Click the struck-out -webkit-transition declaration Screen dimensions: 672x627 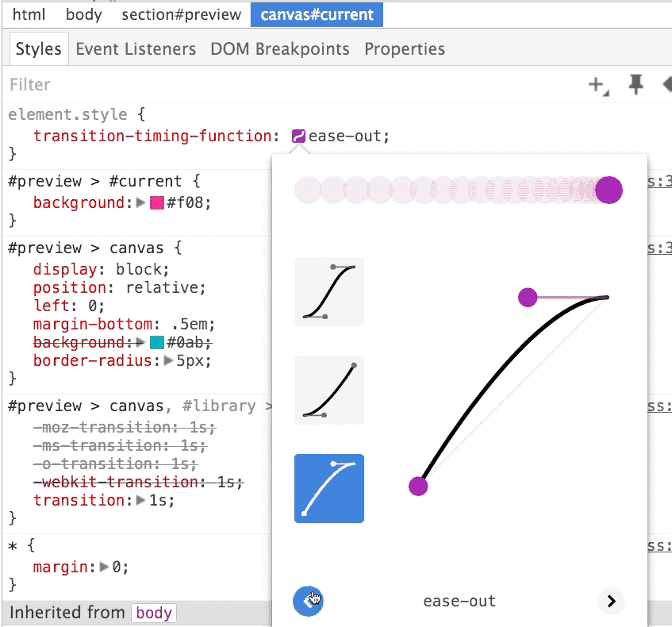point(138,482)
